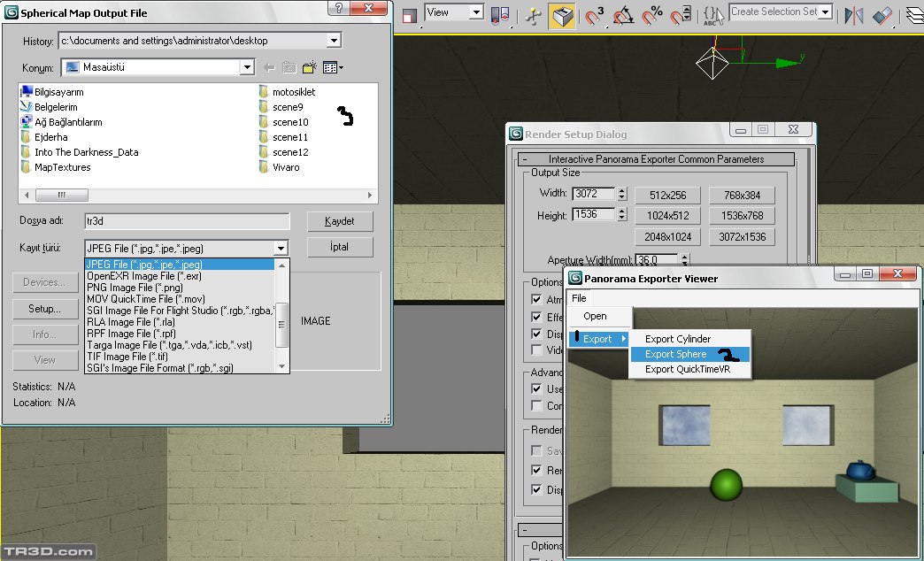Click the Dosya adı filename field
Screen dimensions: 924x561
coord(187,221)
